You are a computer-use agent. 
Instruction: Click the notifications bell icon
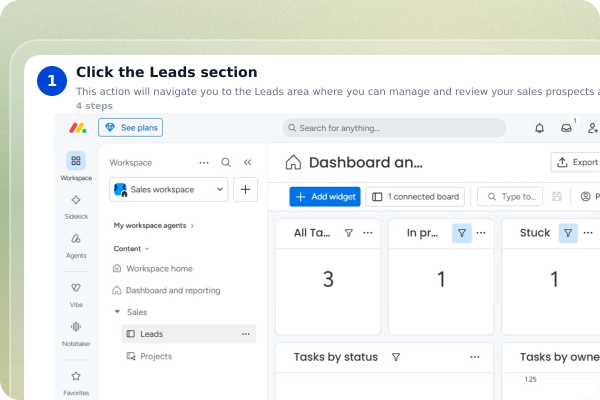click(x=540, y=128)
